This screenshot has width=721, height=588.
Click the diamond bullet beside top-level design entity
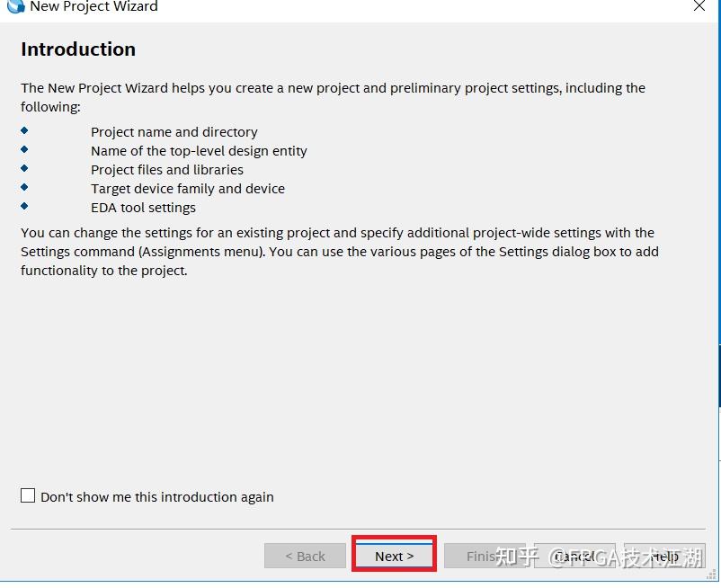(x=24, y=149)
